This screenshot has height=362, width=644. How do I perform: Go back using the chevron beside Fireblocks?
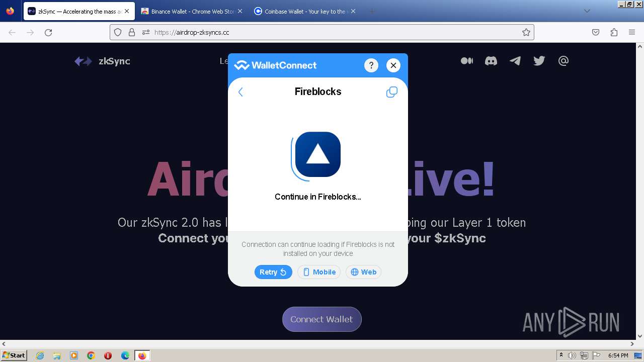(240, 92)
